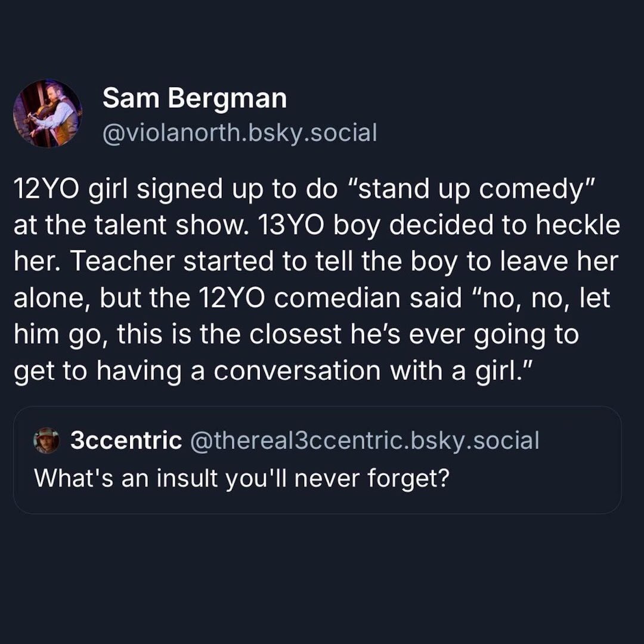Click the @violanorth.bsky.social handle
The height and width of the screenshot is (644, 644).
240,132
